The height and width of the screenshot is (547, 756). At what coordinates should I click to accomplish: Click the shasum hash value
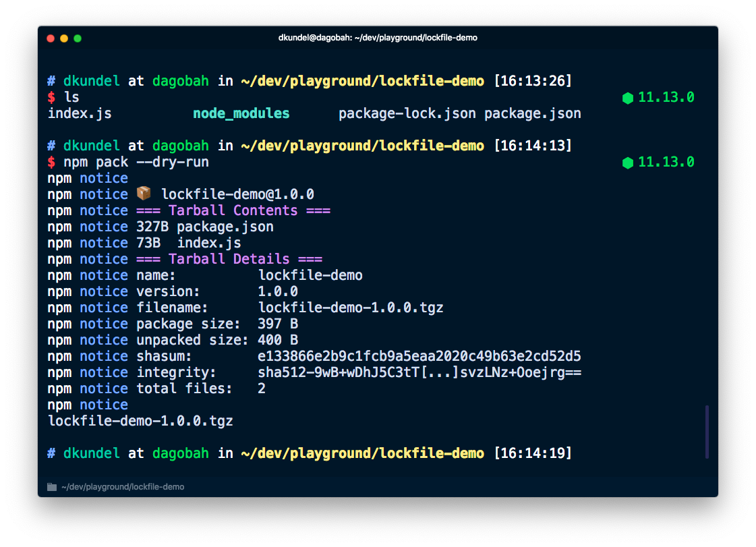419,357
